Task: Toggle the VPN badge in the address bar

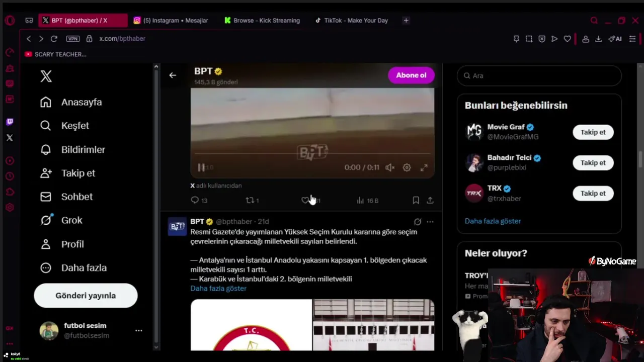Action: click(73, 39)
